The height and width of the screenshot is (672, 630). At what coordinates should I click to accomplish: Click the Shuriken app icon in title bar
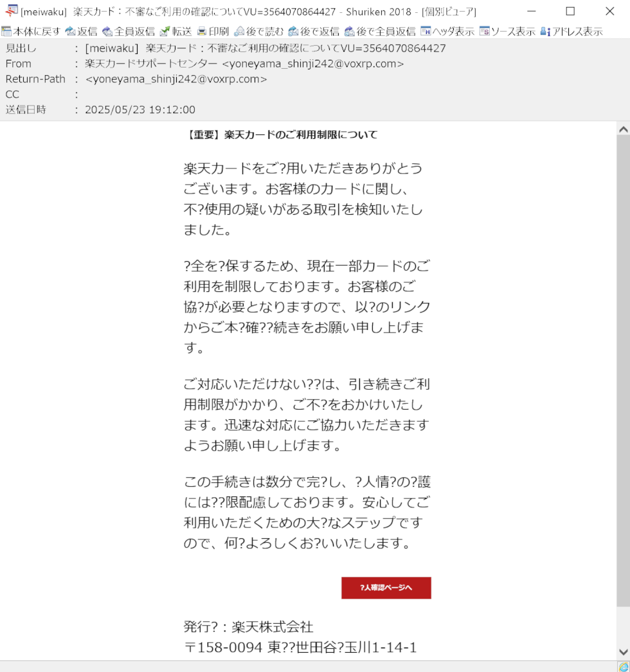tap(11, 11)
